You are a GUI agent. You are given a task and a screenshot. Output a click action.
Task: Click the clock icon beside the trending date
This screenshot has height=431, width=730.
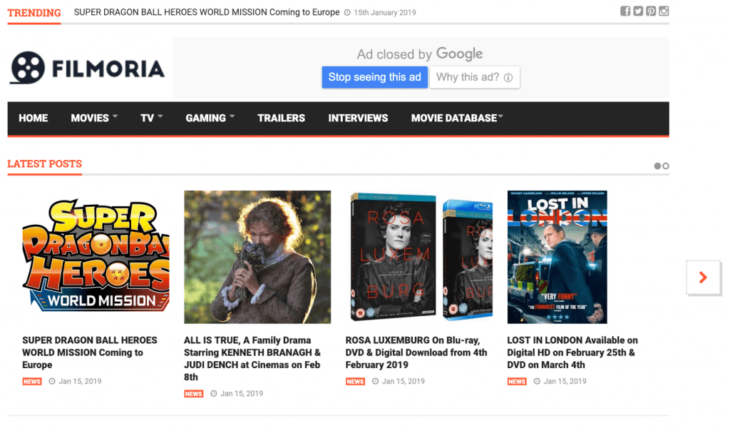click(x=347, y=13)
